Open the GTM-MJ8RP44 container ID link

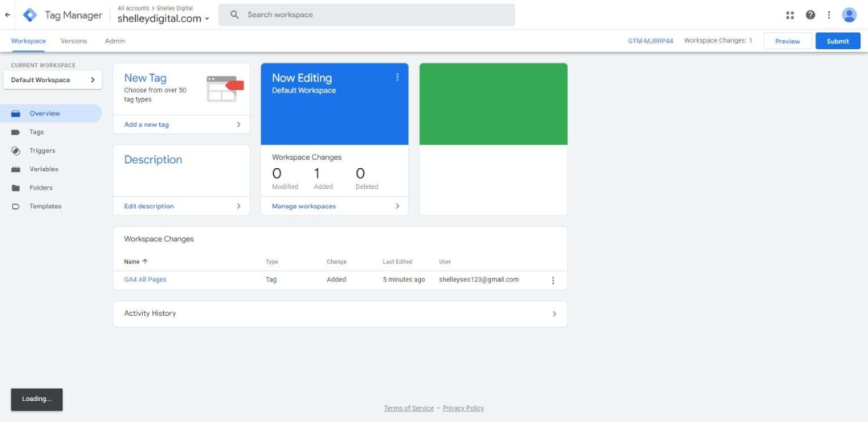[650, 41]
